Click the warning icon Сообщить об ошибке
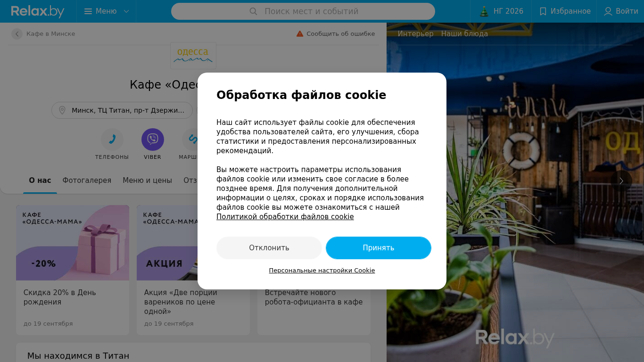The width and height of the screenshot is (644, 362). coord(300,34)
